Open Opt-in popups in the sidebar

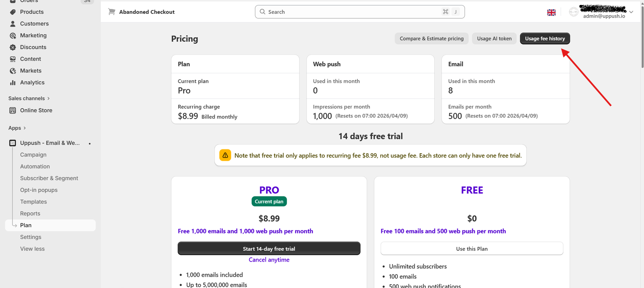(39, 190)
